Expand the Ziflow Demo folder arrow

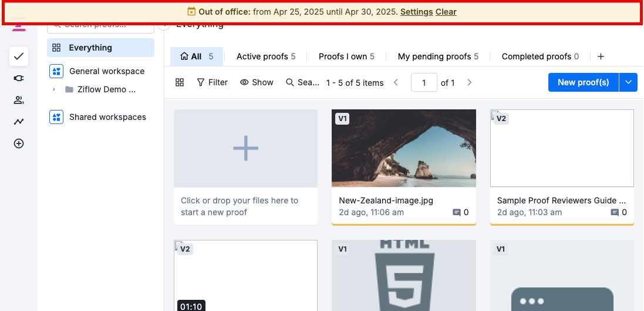click(x=54, y=89)
